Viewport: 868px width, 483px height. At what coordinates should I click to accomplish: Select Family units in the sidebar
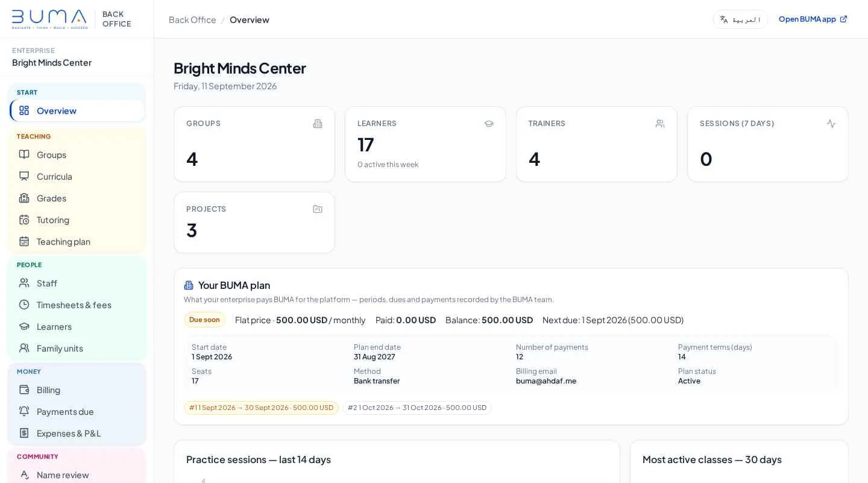(x=77, y=348)
